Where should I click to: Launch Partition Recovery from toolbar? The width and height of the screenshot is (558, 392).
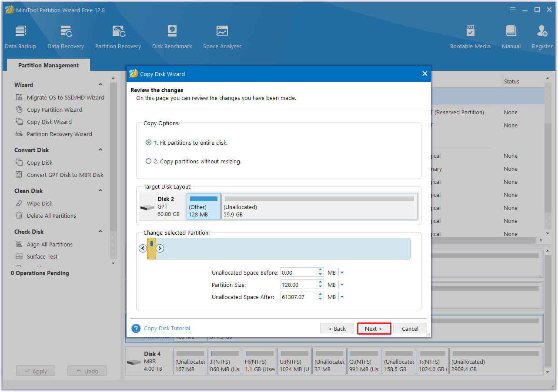(x=118, y=37)
